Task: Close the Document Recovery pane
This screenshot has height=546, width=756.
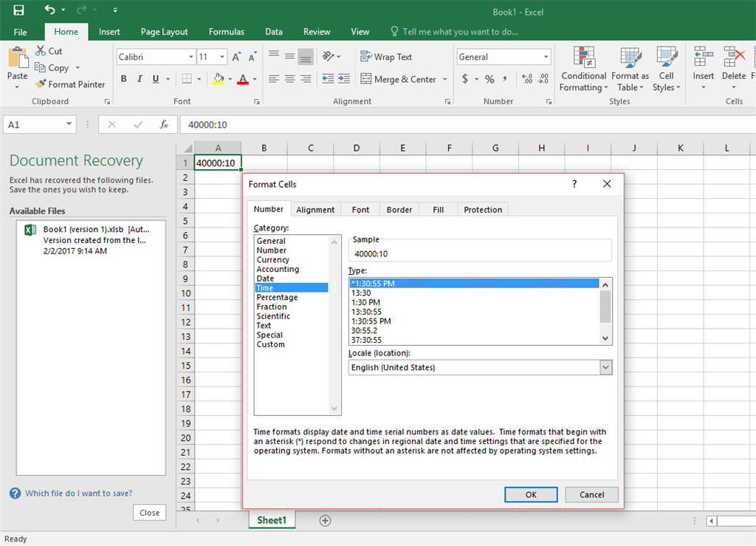Action: [149, 513]
